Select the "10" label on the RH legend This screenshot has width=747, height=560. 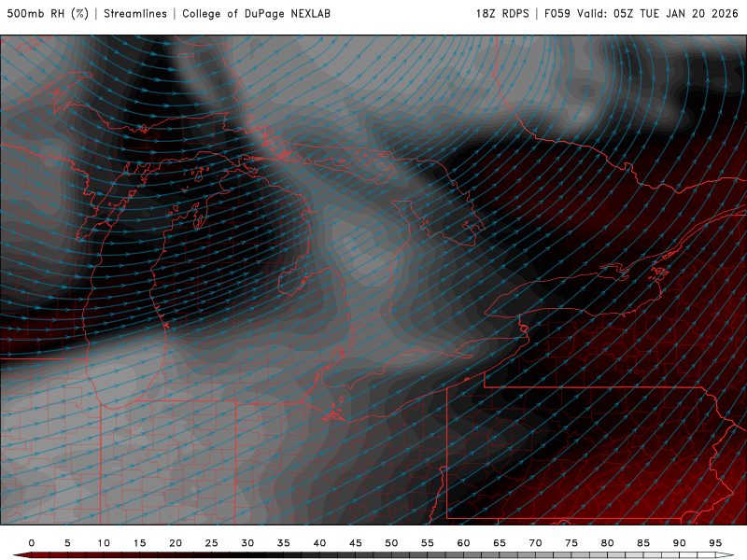pos(104,543)
